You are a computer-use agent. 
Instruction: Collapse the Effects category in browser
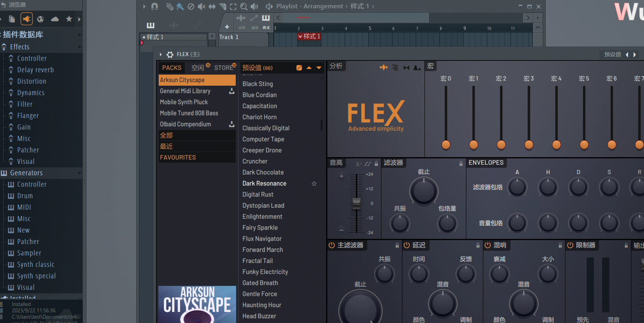pos(79,47)
